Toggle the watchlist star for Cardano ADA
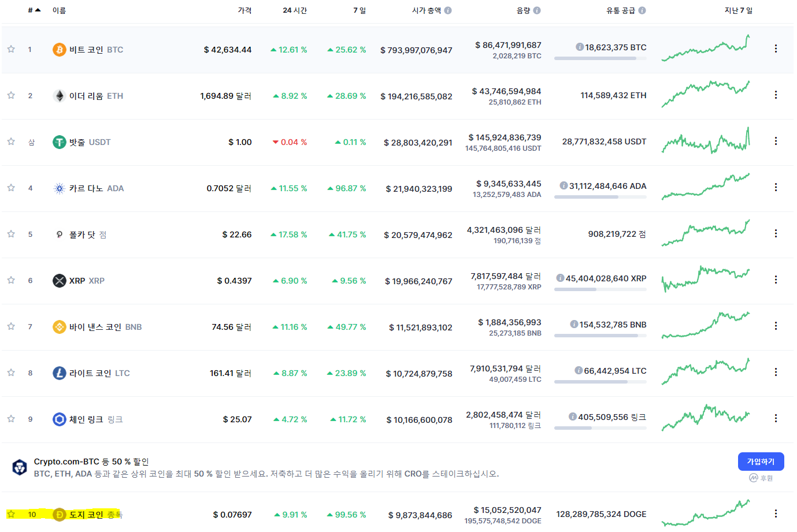The image size is (797, 532). (x=11, y=188)
